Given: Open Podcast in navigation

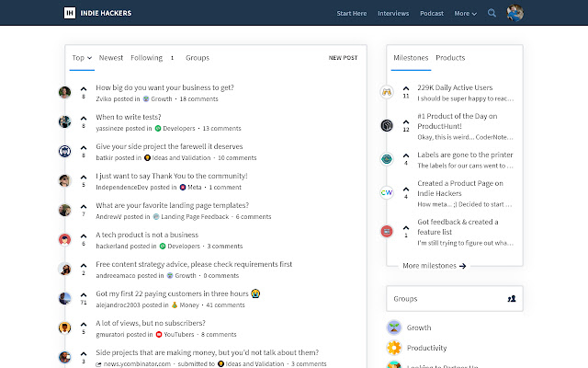Looking at the screenshot, I should (x=432, y=14).
